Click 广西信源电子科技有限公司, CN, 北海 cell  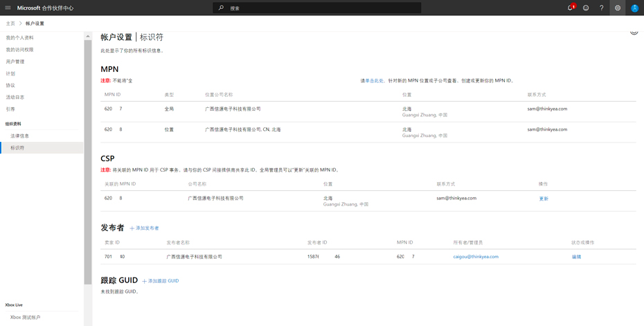point(243,129)
